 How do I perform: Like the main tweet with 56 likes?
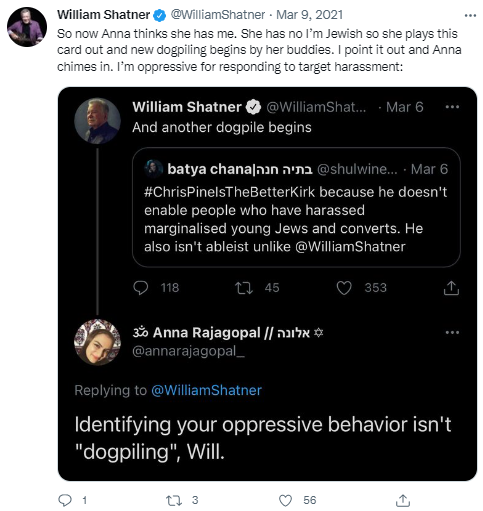click(285, 500)
